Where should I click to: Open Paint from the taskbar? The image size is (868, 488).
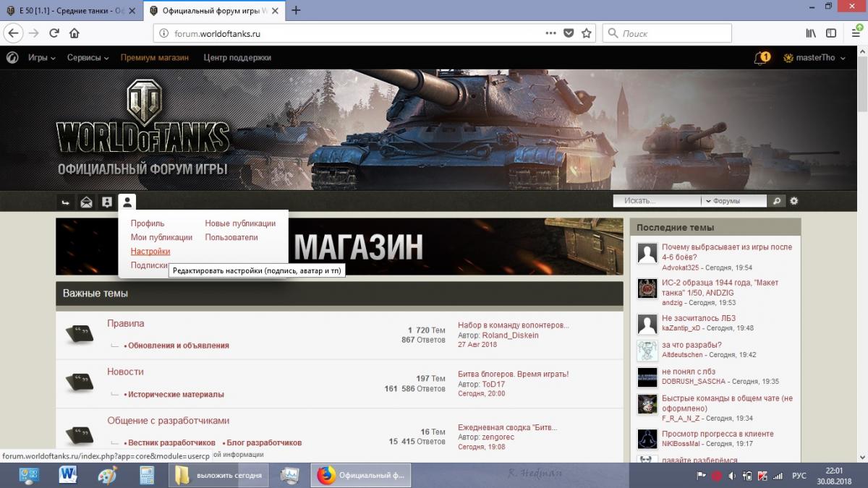pyautogui.click(x=107, y=475)
